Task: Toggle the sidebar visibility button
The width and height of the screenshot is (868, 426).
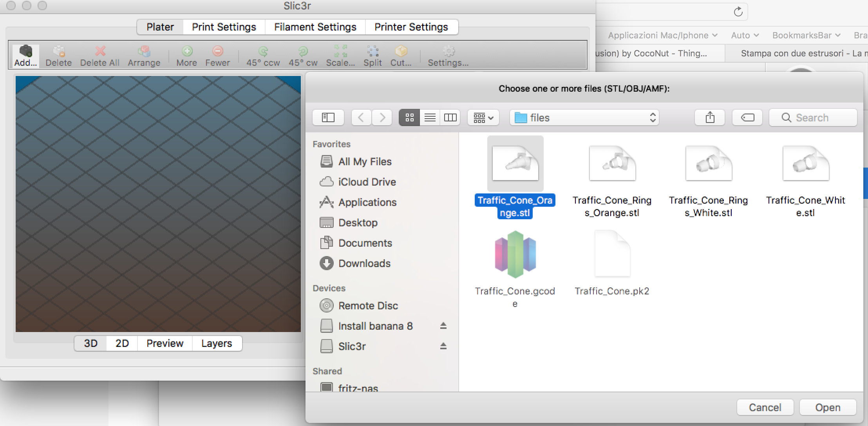Action: point(328,117)
